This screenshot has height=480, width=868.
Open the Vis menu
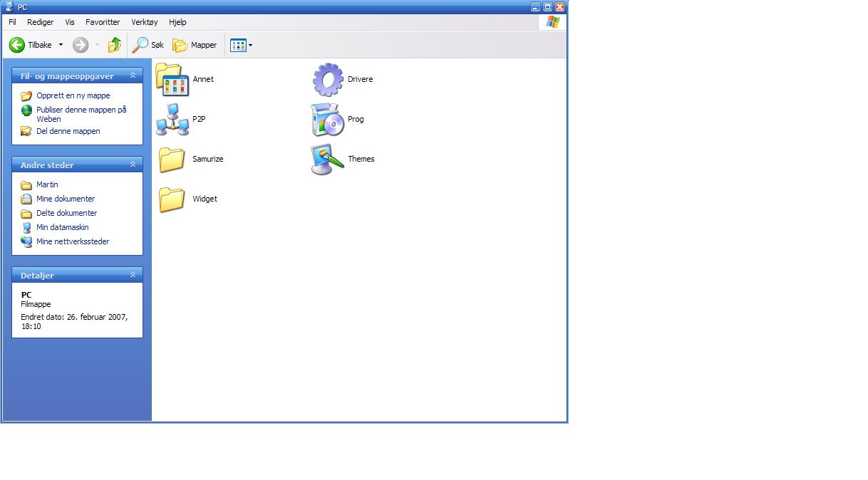pyautogui.click(x=70, y=22)
